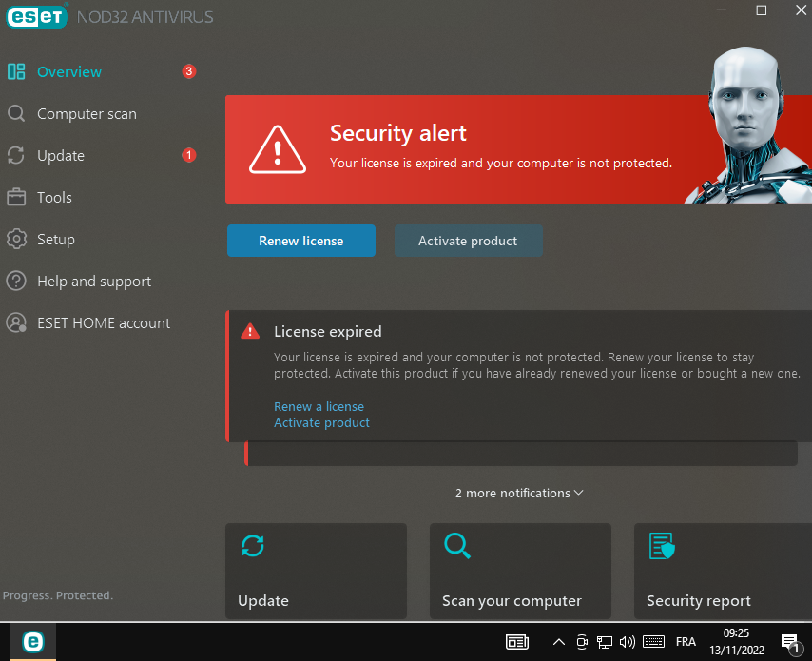Click the Security alert heading
The height and width of the screenshot is (661, 812).
point(398,133)
